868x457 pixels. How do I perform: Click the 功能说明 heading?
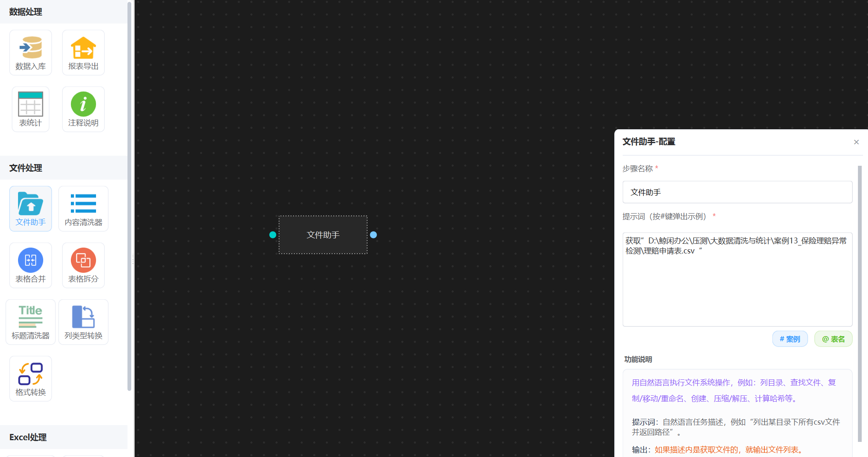[638, 359]
